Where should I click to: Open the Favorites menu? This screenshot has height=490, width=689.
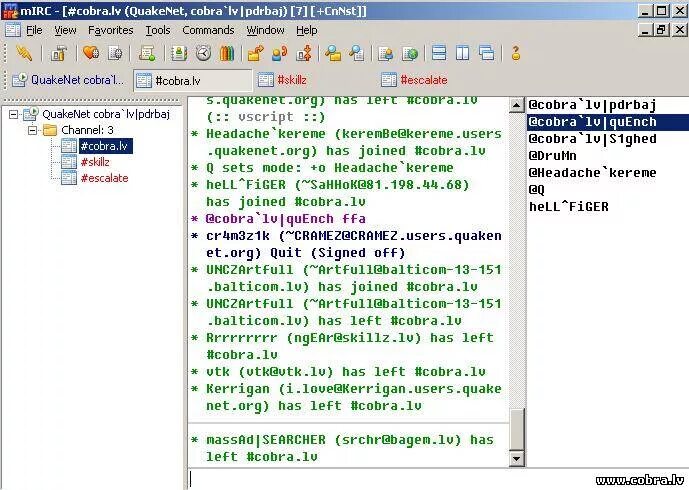pyautogui.click(x=111, y=30)
